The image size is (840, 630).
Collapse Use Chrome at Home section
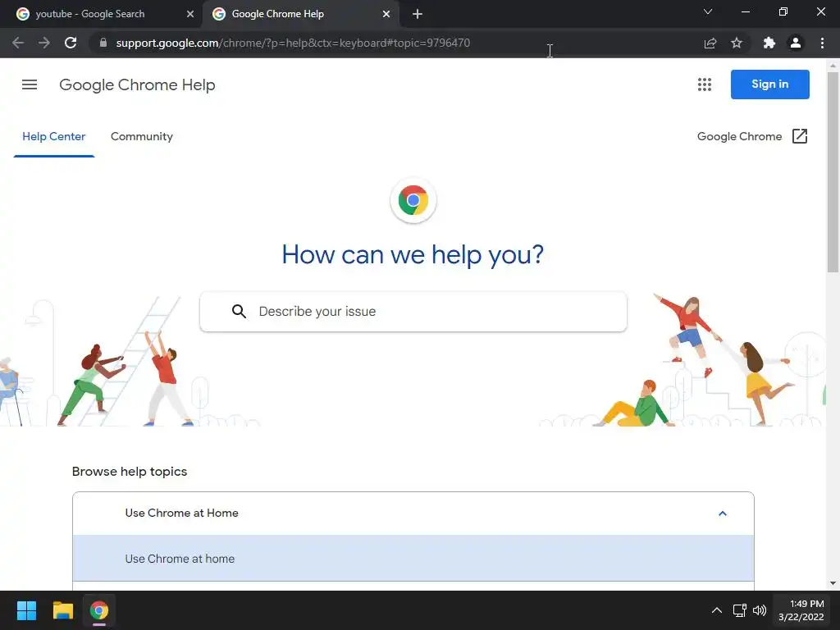(413, 514)
